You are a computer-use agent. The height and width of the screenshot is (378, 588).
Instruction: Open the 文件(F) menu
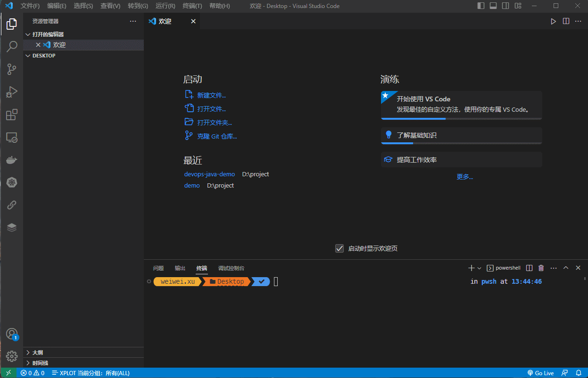tap(30, 6)
